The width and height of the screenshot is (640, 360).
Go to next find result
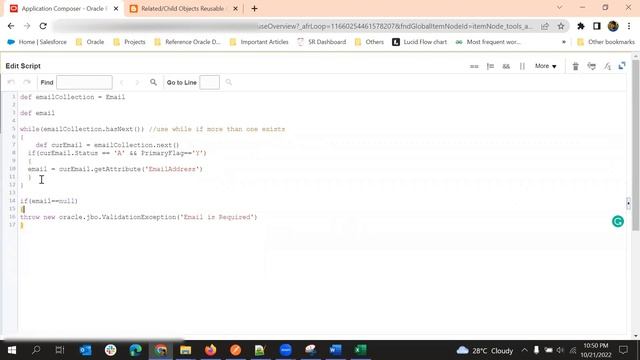tap(137, 82)
